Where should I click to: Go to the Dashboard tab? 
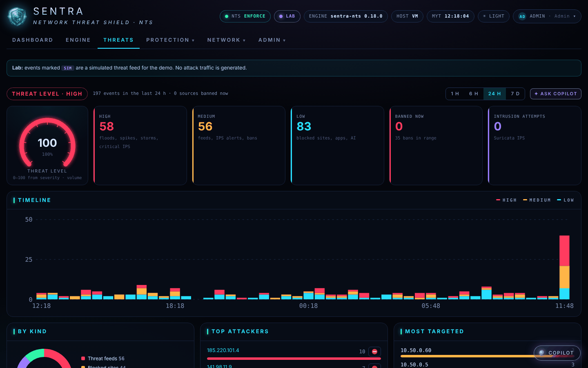coord(33,40)
